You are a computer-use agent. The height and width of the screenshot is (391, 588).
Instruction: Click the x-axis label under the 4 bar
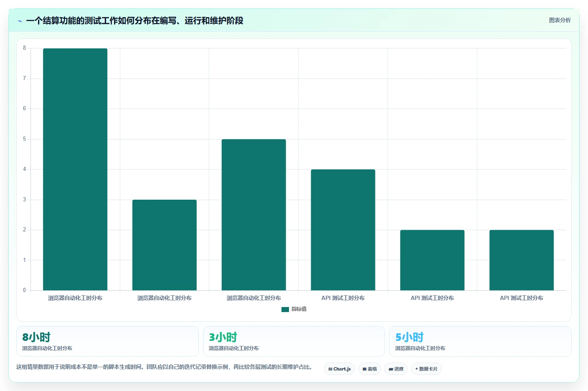click(343, 298)
